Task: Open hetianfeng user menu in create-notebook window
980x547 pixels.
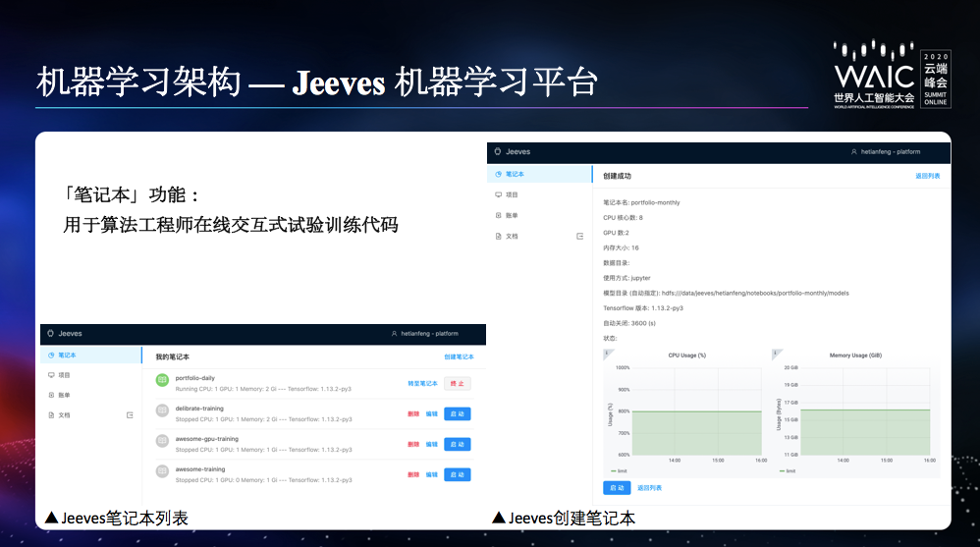Action: (886, 152)
